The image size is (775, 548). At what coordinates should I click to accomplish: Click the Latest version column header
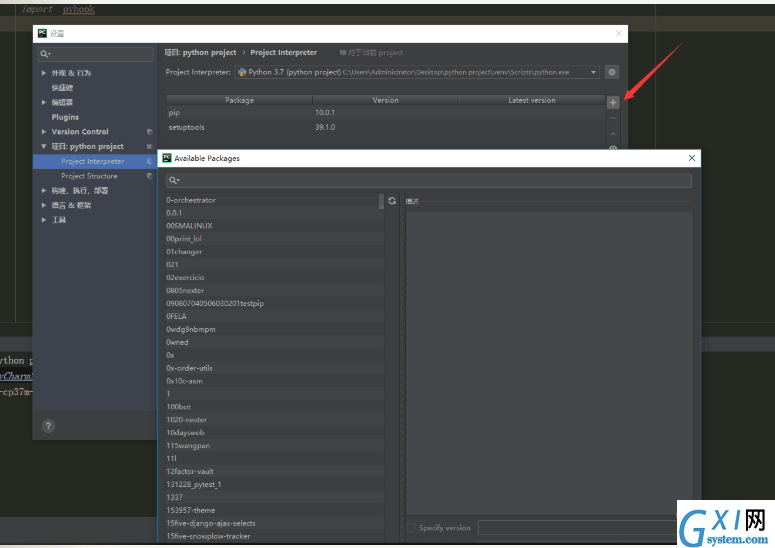click(532, 100)
